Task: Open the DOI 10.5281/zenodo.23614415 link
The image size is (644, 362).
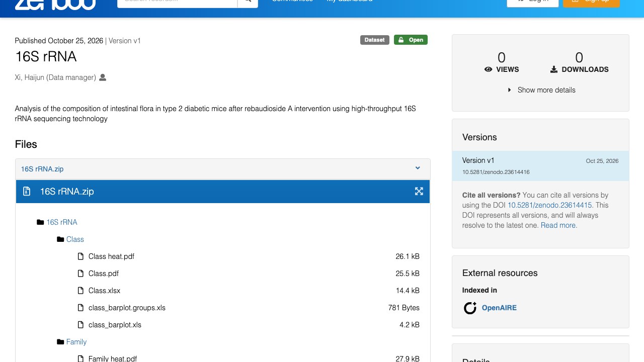Action: click(x=550, y=205)
